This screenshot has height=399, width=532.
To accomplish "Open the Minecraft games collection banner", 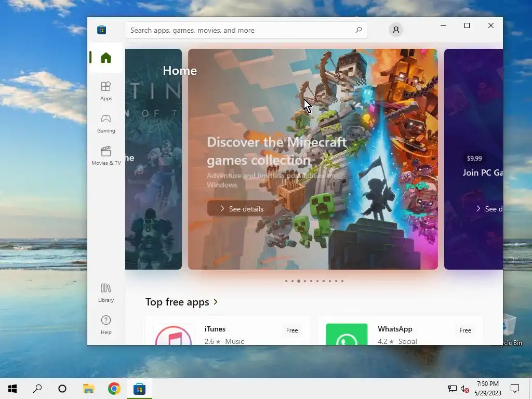I will pyautogui.click(x=313, y=159).
